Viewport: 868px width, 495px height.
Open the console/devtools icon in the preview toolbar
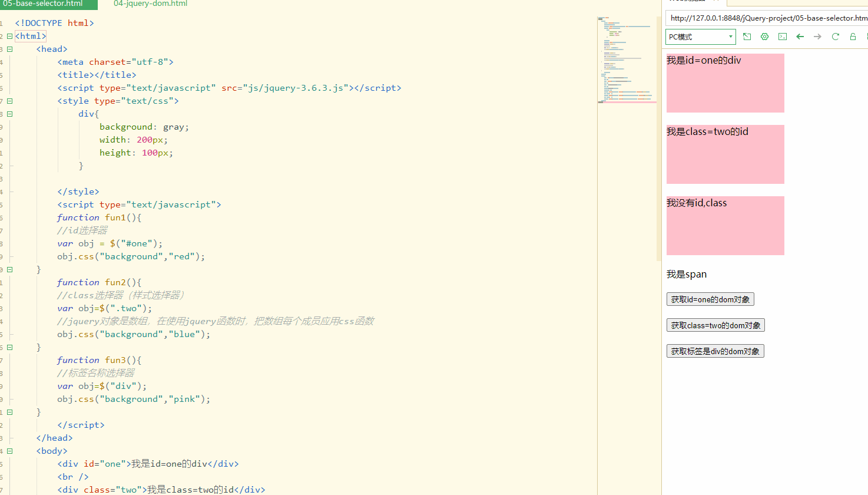tap(782, 37)
